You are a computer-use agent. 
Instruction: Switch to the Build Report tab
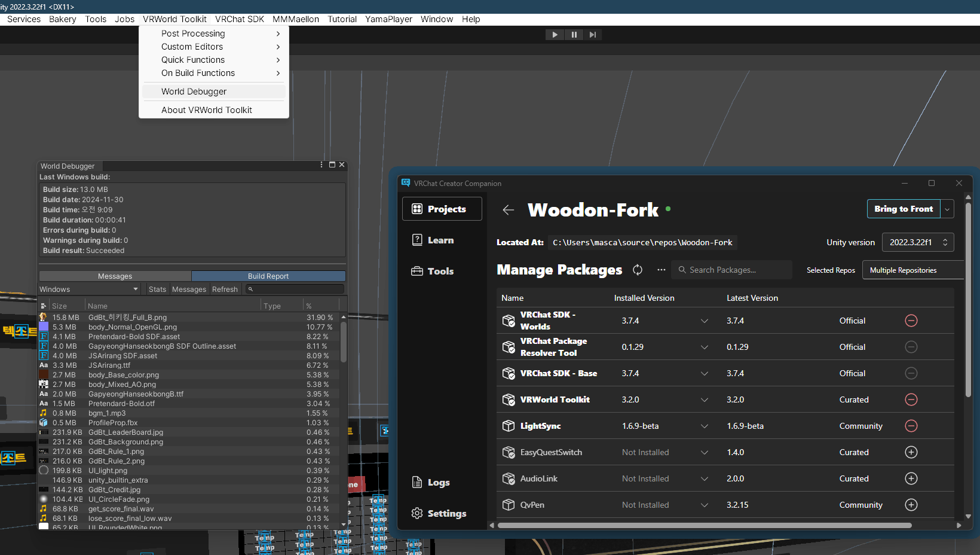268,276
